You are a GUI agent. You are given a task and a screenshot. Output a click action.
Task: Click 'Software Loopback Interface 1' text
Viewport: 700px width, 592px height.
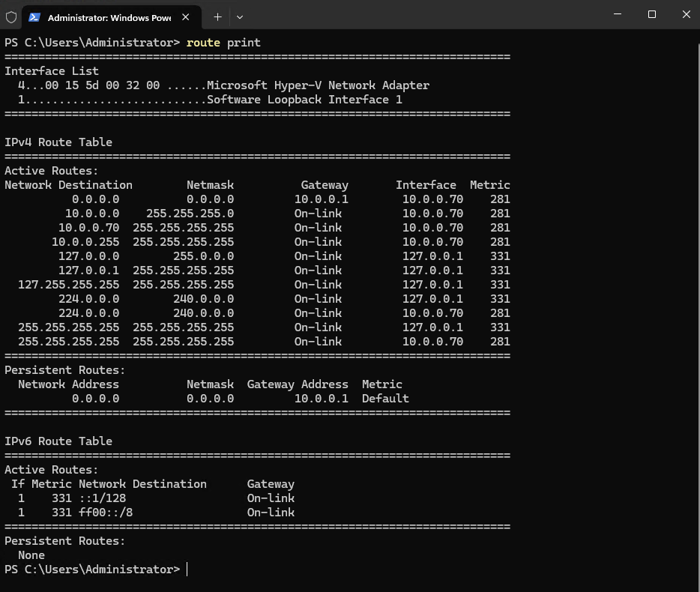[x=304, y=100]
